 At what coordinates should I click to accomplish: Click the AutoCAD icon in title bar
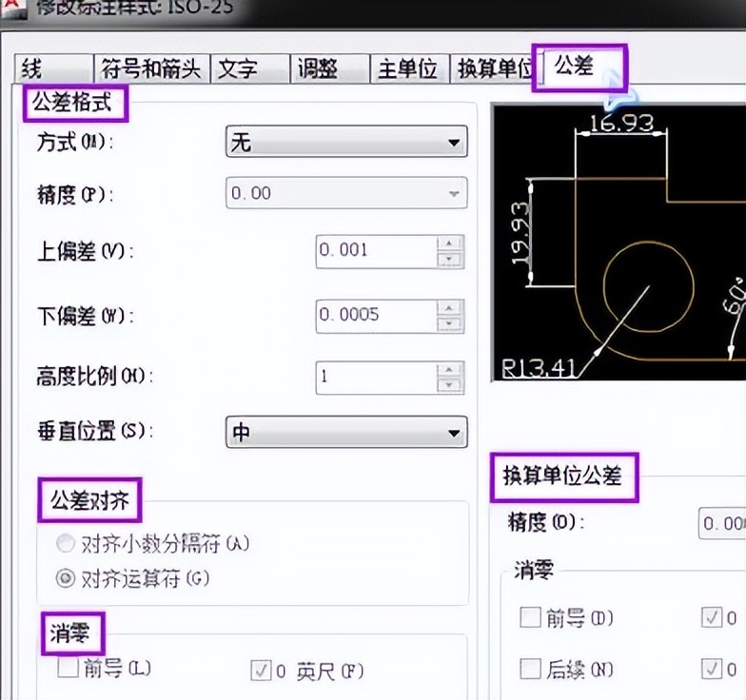pyautogui.click(x=13, y=8)
